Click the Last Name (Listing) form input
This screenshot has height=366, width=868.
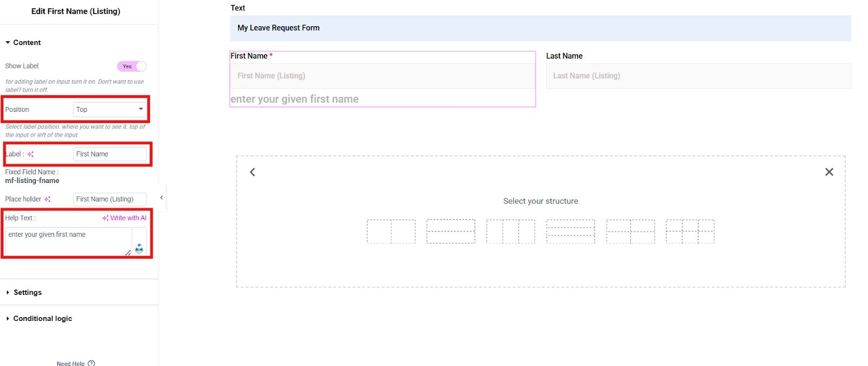tap(698, 76)
